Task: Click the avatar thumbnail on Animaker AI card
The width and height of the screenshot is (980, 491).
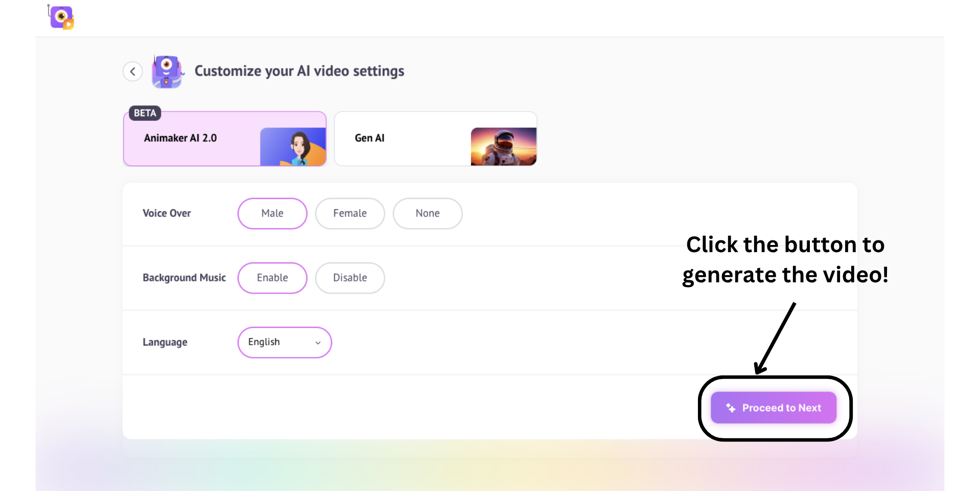Action: pos(293,147)
